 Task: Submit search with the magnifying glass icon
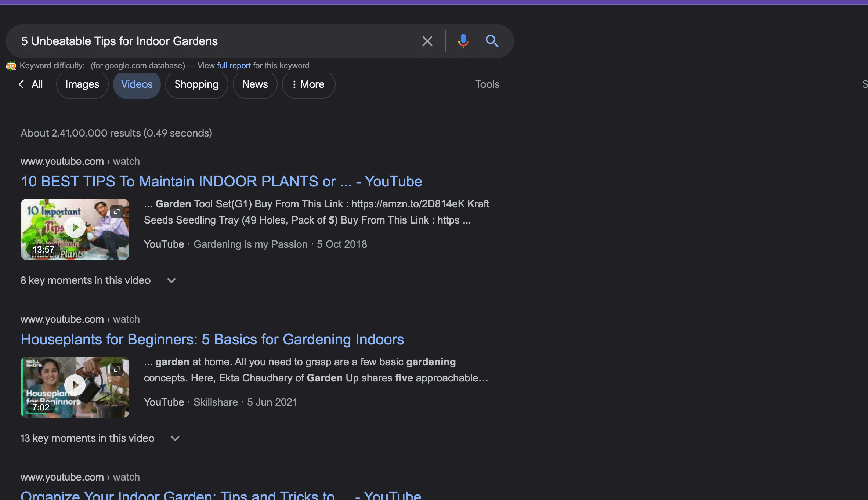(492, 41)
